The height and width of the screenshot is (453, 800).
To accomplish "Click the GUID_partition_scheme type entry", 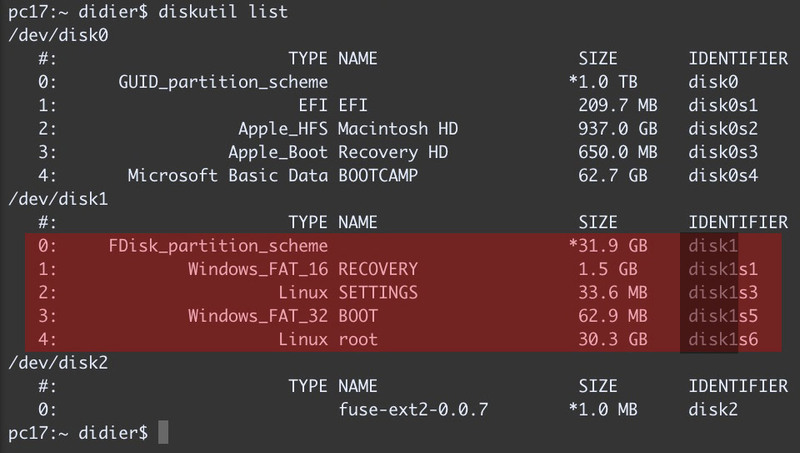I will click(x=223, y=82).
